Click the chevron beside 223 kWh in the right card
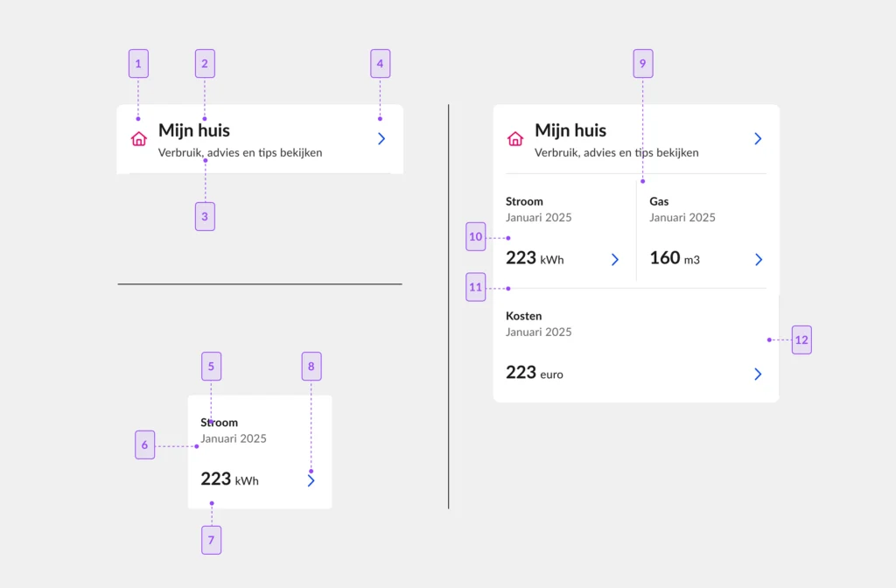Viewport: 896px width, 588px height. [x=615, y=259]
